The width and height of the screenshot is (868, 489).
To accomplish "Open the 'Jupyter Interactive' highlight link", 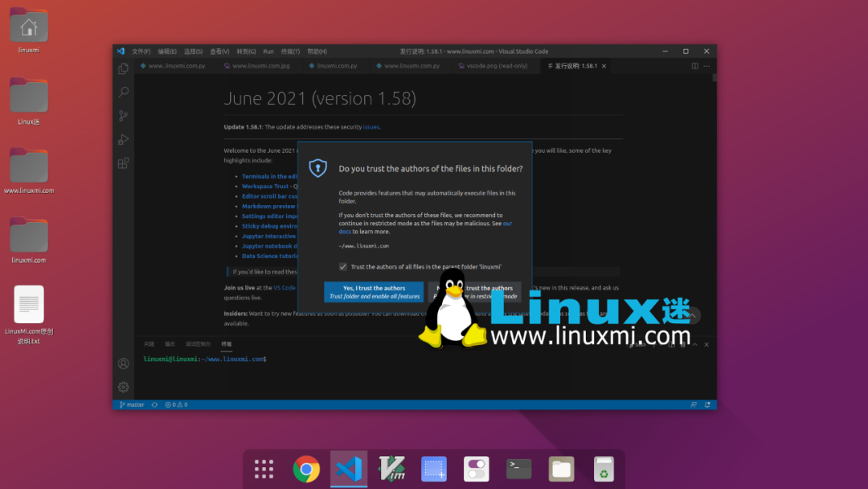I will pyautogui.click(x=269, y=236).
